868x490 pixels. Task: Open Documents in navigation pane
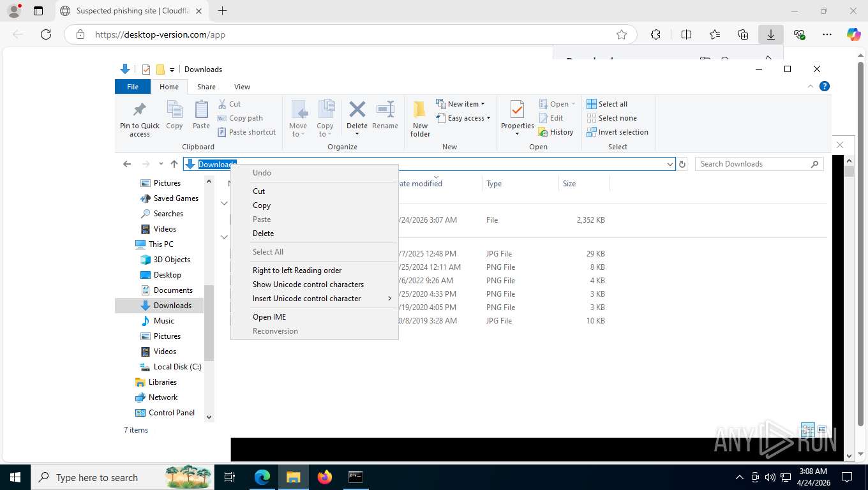point(166,290)
